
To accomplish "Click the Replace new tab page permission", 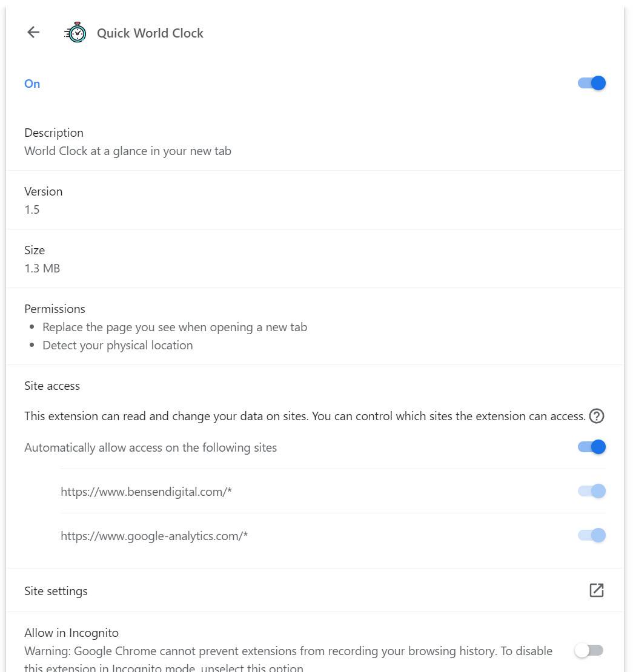I will pos(174,327).
